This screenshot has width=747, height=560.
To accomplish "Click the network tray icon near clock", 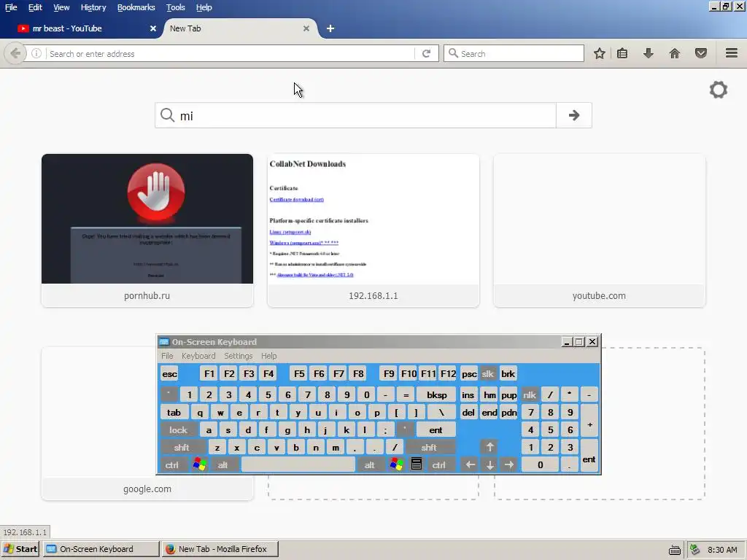I will click(694, 550).
